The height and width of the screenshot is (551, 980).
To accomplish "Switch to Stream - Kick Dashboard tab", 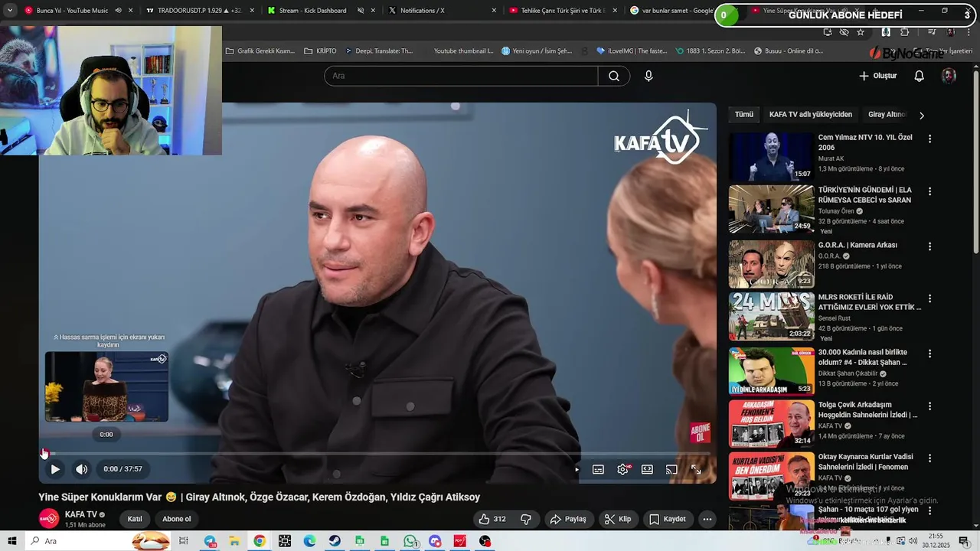I will 314,11.
